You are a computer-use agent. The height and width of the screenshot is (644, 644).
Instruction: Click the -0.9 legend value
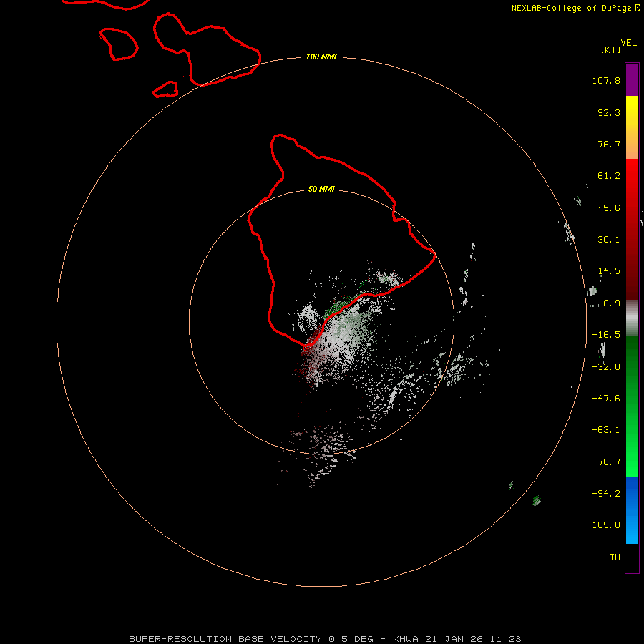click(x=609, y=303)
